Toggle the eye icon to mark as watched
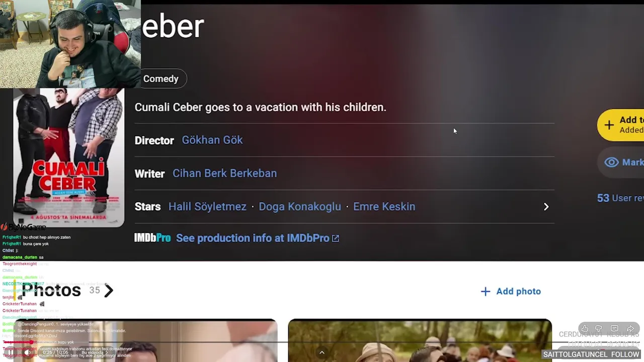 611,162
